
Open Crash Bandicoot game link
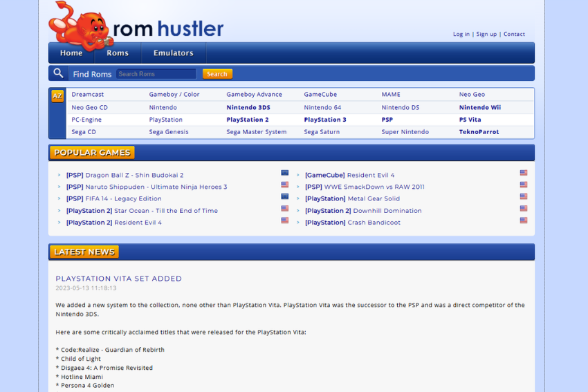point(353,223)
